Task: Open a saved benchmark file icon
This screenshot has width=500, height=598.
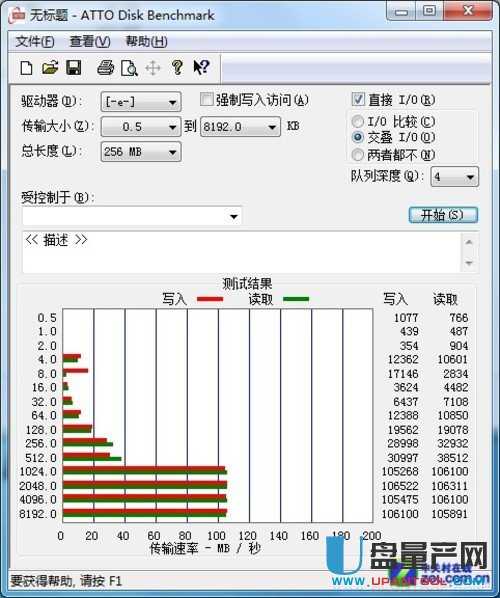Action: click(50, 68)
